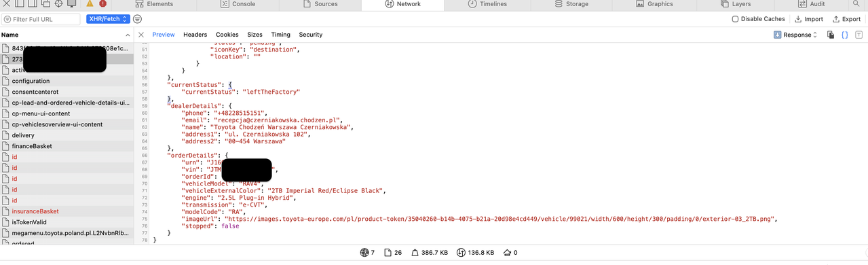This screenshot has width=868, height=265.
Task: Click the element selection crosshair icon
Action: [x=58, y=3]
